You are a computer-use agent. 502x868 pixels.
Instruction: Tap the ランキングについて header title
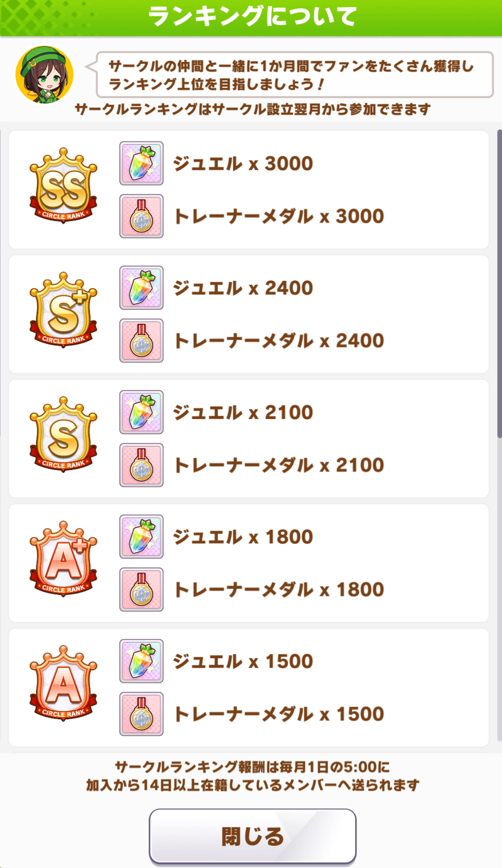pos(253,17)
